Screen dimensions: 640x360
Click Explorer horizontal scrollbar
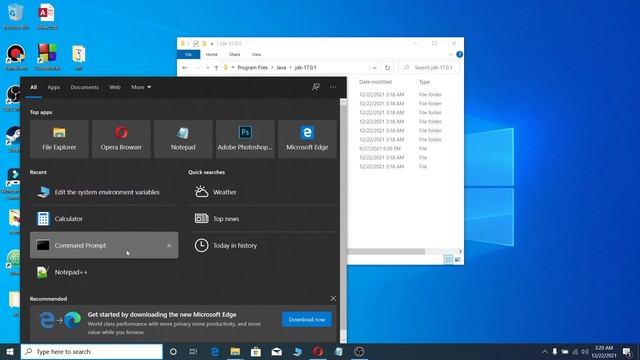pyautogui.click(x=386, y=251)
